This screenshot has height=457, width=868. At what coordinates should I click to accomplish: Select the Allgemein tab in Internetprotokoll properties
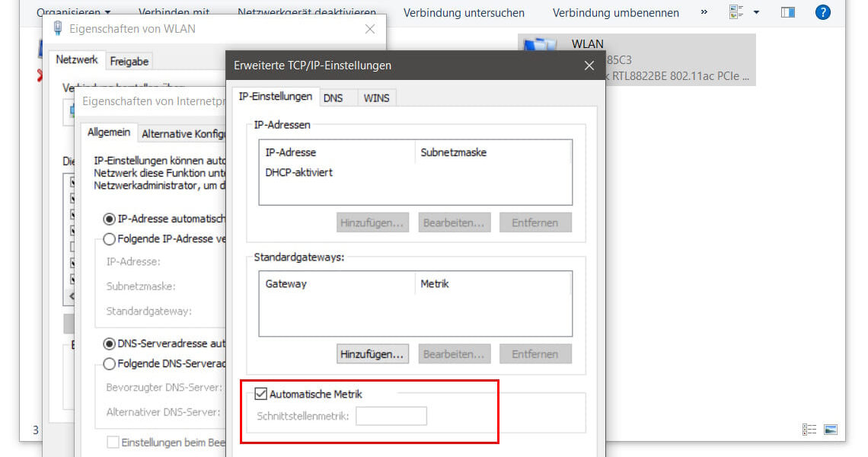[108, 133]
